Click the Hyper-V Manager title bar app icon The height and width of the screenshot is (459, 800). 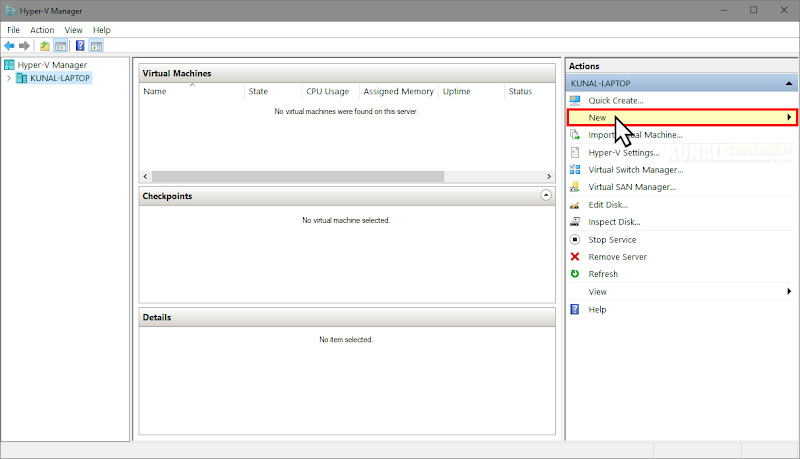(x=11, y=11)
